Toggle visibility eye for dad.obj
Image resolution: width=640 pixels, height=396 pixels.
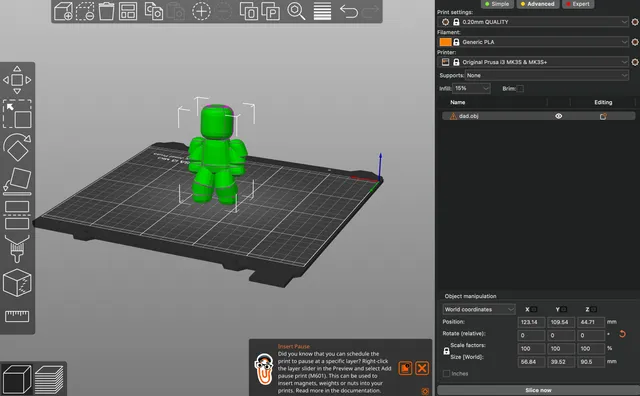pyautogui.click(x=558, y=116)
